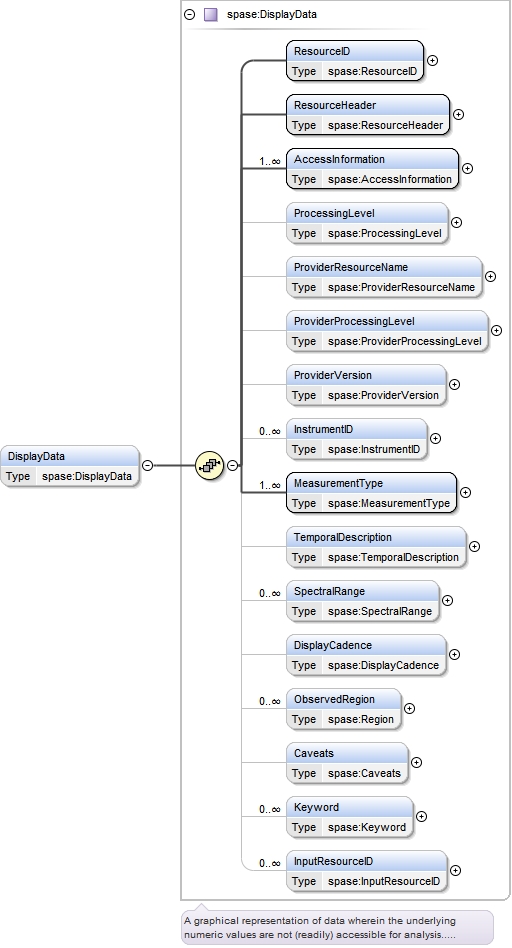Expand the MeasurementType element

[465, 493]
